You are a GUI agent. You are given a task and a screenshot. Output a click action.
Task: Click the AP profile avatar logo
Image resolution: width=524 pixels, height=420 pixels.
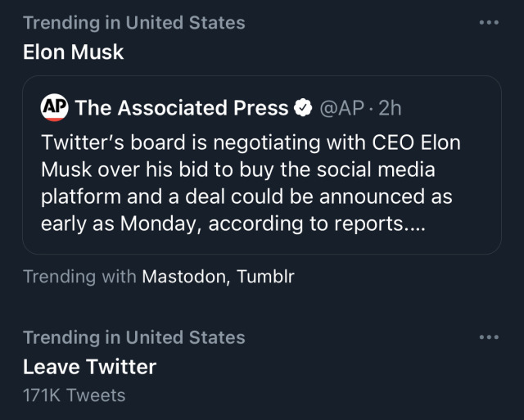coord(54,107)
